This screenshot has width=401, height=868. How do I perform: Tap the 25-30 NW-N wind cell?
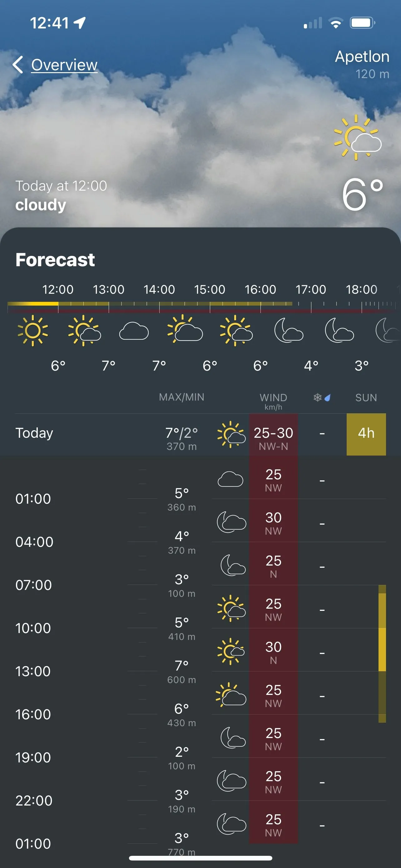click(x=273, y=438)
